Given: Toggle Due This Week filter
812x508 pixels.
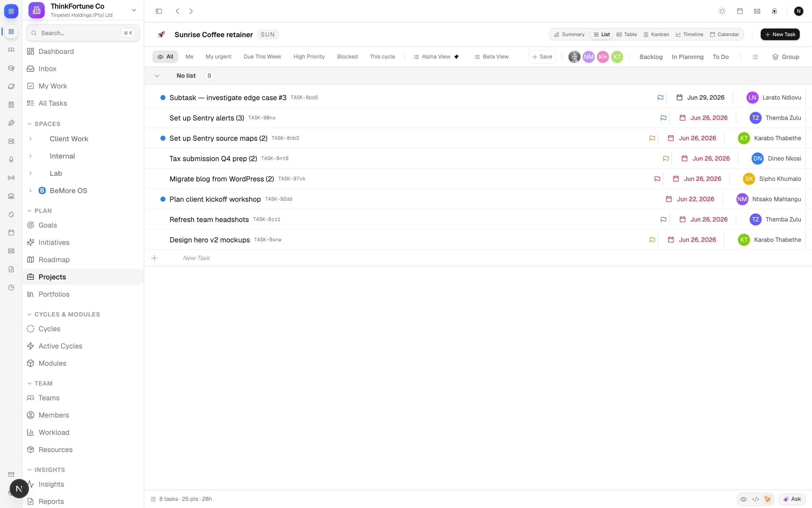Looking at the screenshot, I should 262,57.
